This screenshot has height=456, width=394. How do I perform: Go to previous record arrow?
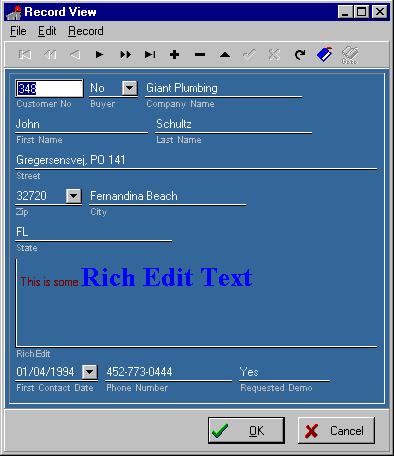pyautogui.click(x=75, y=54)
